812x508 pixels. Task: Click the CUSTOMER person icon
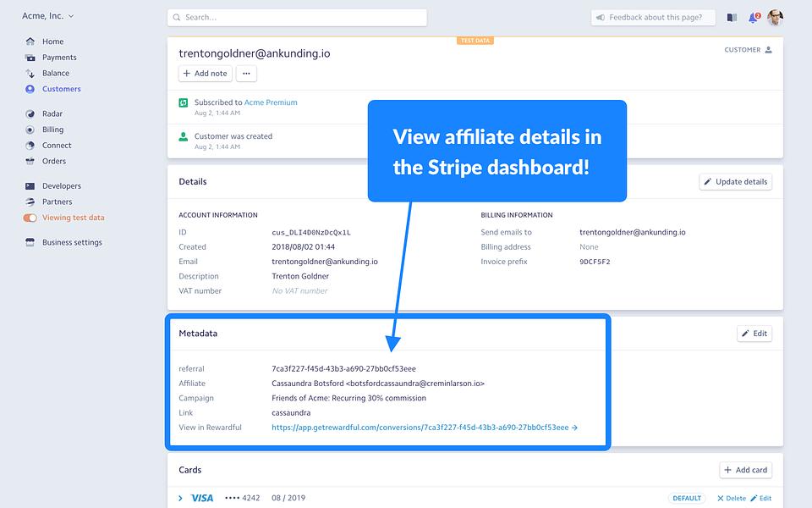[769, 50]
